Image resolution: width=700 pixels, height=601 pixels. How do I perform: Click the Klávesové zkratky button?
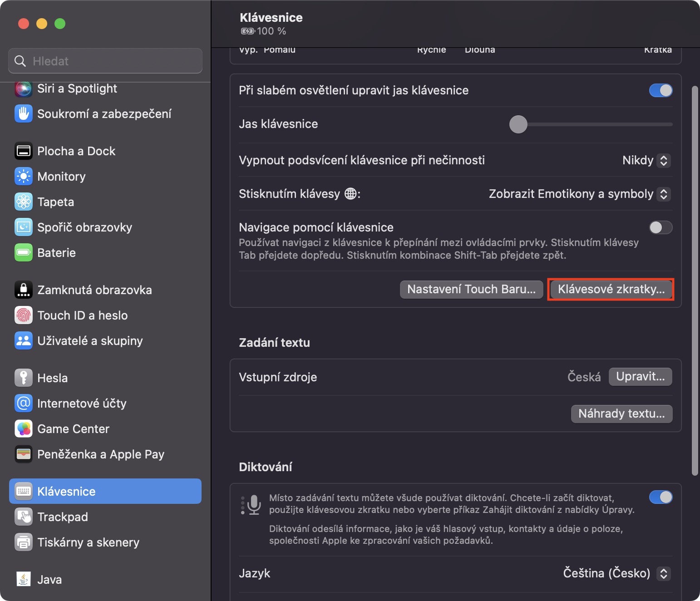611,289
